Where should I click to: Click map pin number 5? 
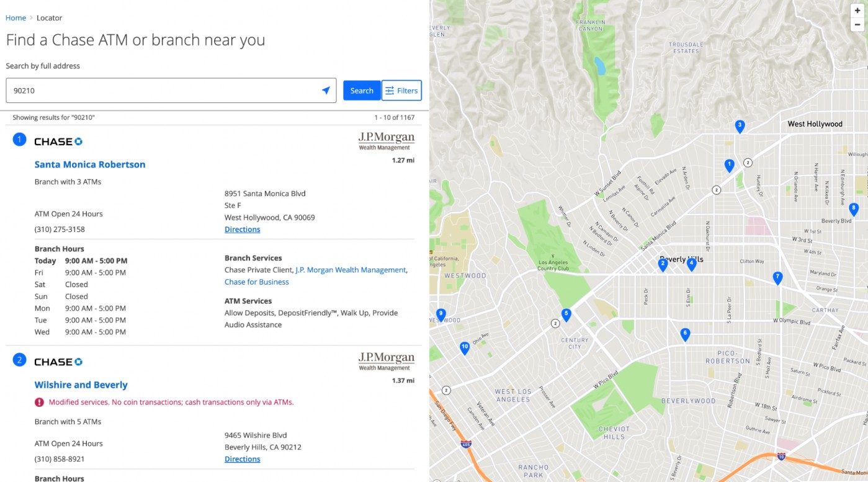[x=566, y=315]
